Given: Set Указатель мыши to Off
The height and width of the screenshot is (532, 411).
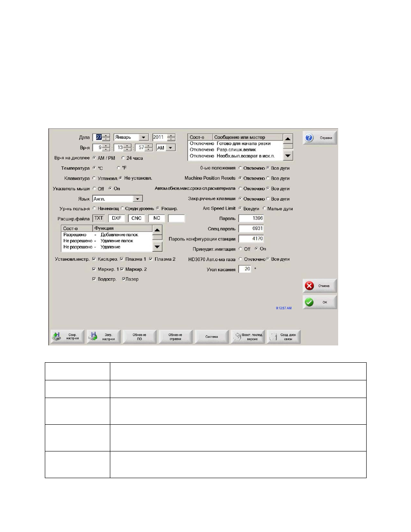Looking at the screenshot, I should click(x=95, y=189).
